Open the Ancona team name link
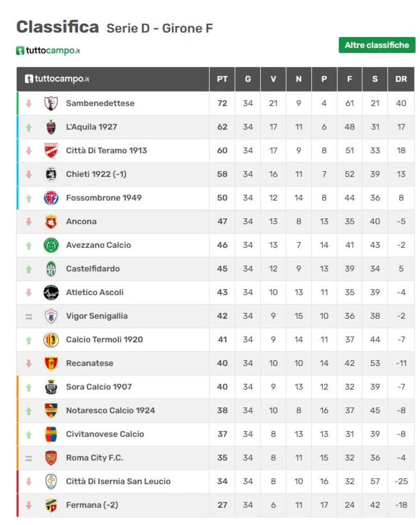Viewport: 420px width, 525px height. 81,222
